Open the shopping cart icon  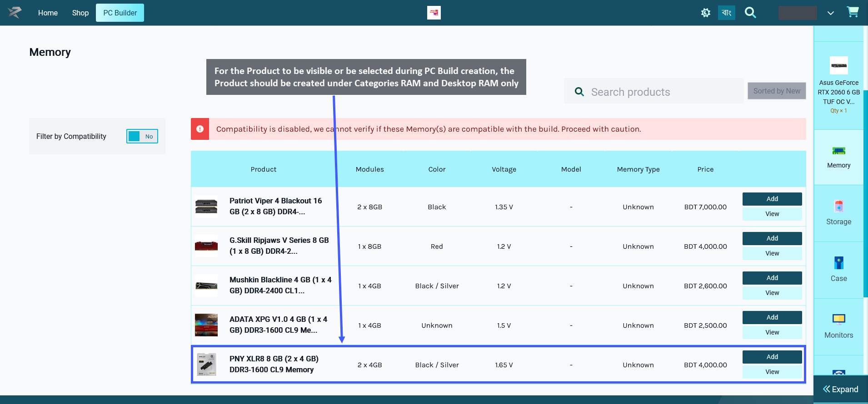click(x=853, y=12)
